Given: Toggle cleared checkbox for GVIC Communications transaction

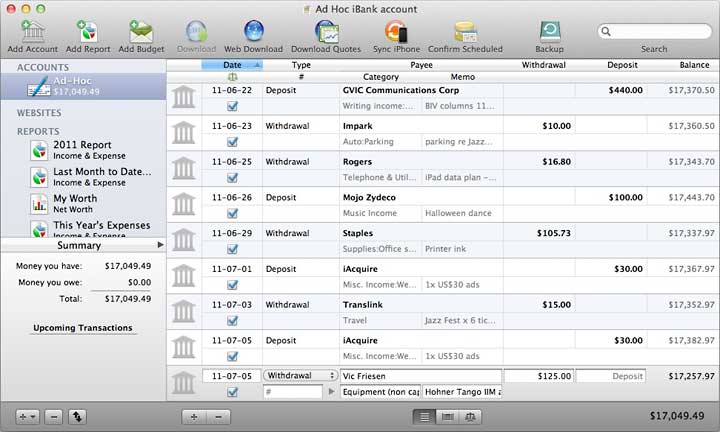Looking at the screenshot, I should pos(233,105).
